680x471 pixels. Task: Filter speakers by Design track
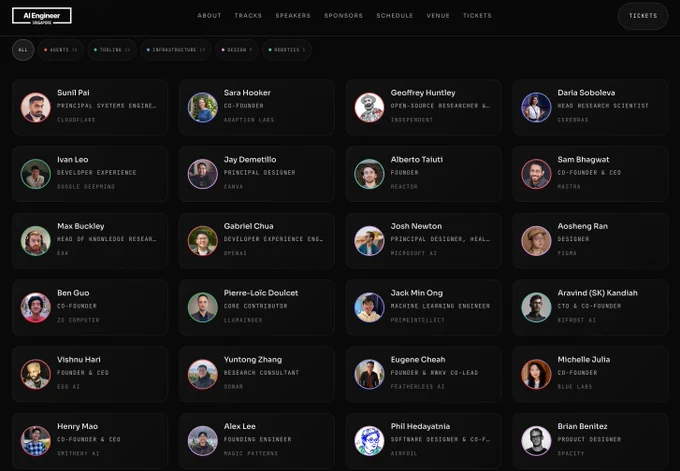(237, 50)
